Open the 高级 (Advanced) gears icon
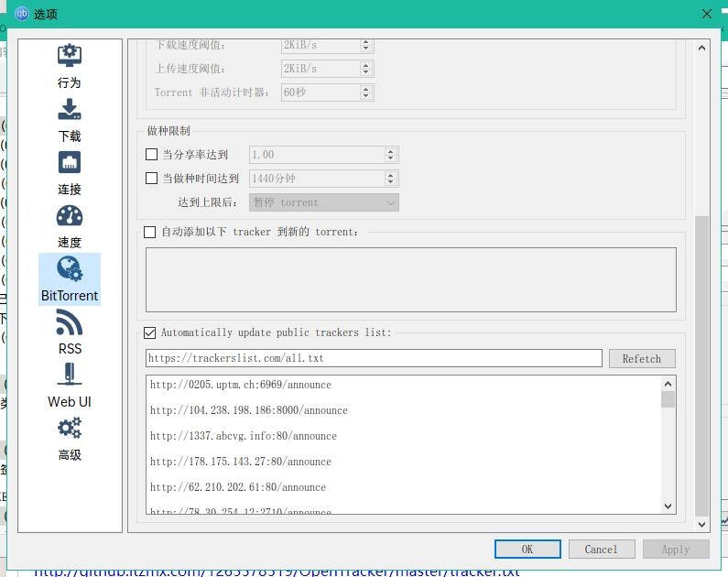Image resolution: width=728 pixels, height=577 pixels. click(x=70, y=429)
